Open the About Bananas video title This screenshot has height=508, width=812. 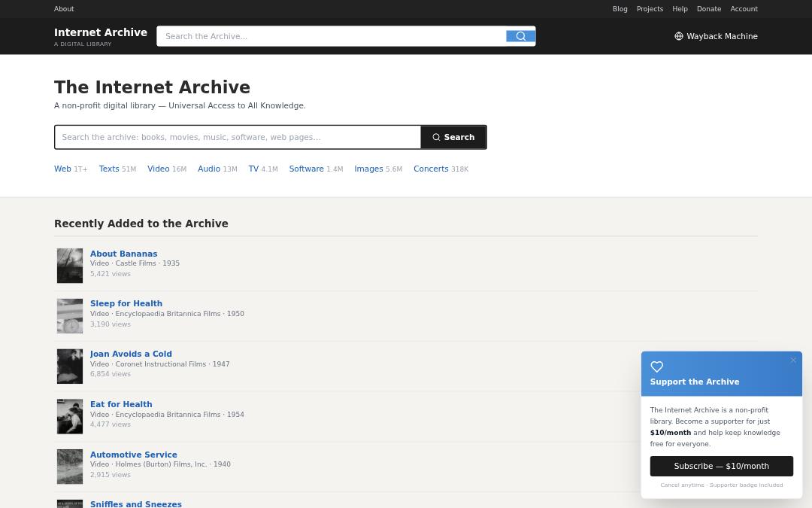(x=124, y=254)
